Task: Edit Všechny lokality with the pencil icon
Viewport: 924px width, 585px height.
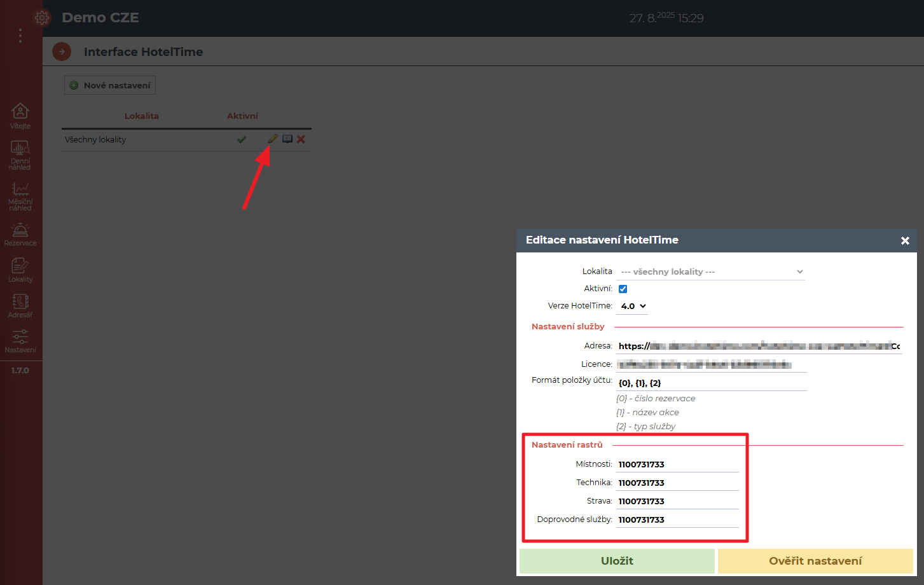Action: click(273, 139)
